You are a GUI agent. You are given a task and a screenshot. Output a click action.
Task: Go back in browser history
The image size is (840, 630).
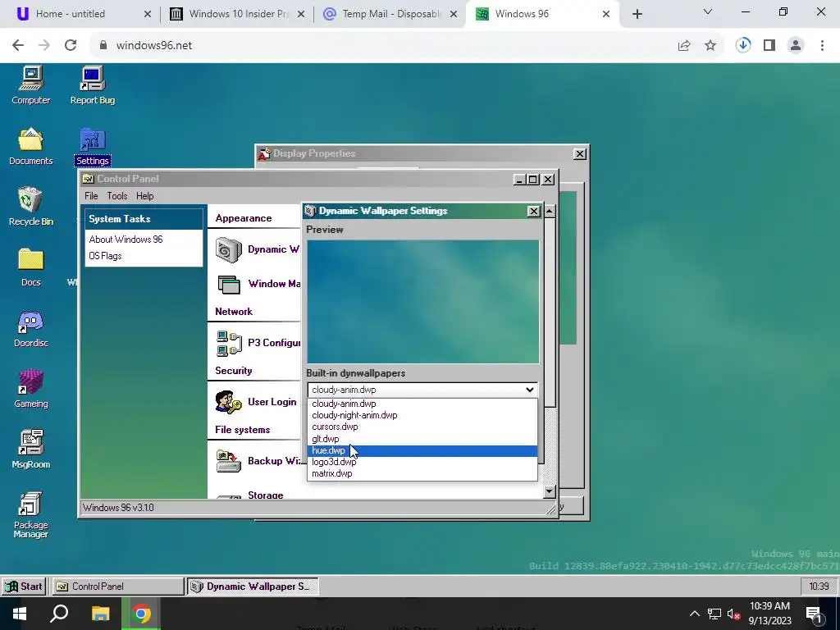click(x=18, y=46)
